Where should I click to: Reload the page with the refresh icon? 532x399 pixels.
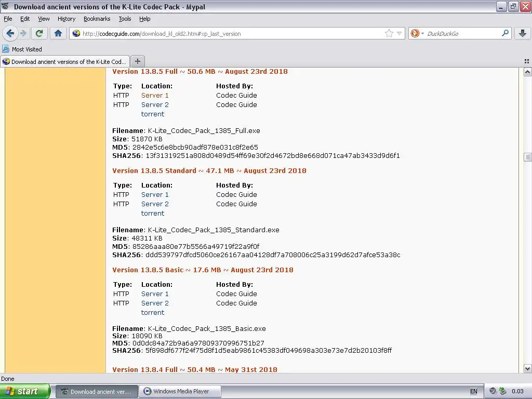(x=39, y=33)
